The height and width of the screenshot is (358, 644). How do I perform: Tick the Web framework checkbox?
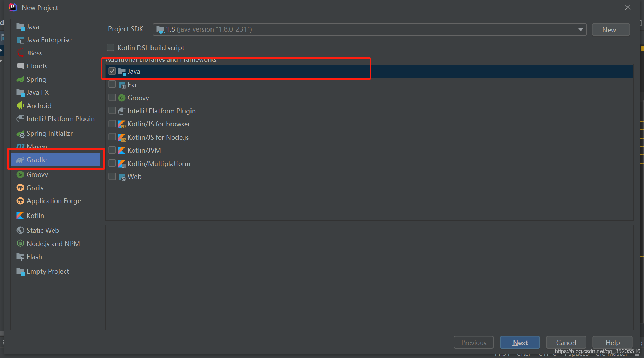coord(112,176)
